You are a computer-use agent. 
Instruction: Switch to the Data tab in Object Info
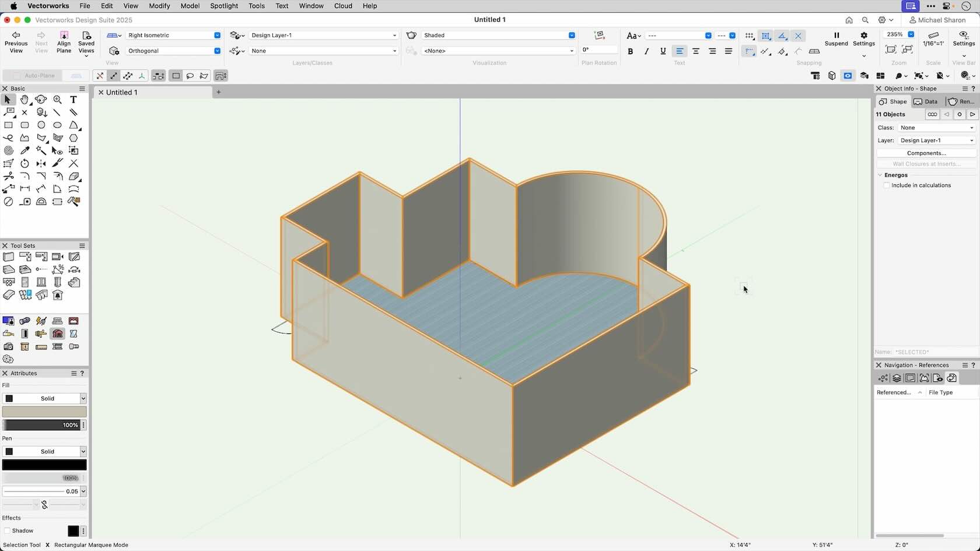pos(926,101)
